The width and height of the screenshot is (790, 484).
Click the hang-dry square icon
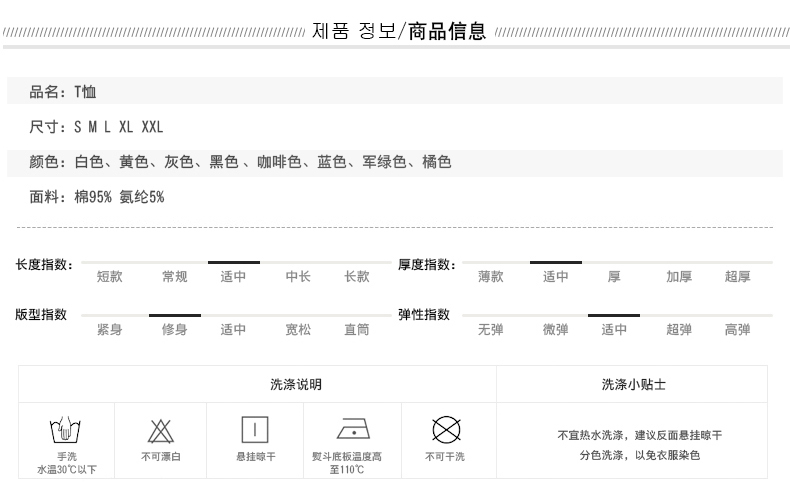255,430
